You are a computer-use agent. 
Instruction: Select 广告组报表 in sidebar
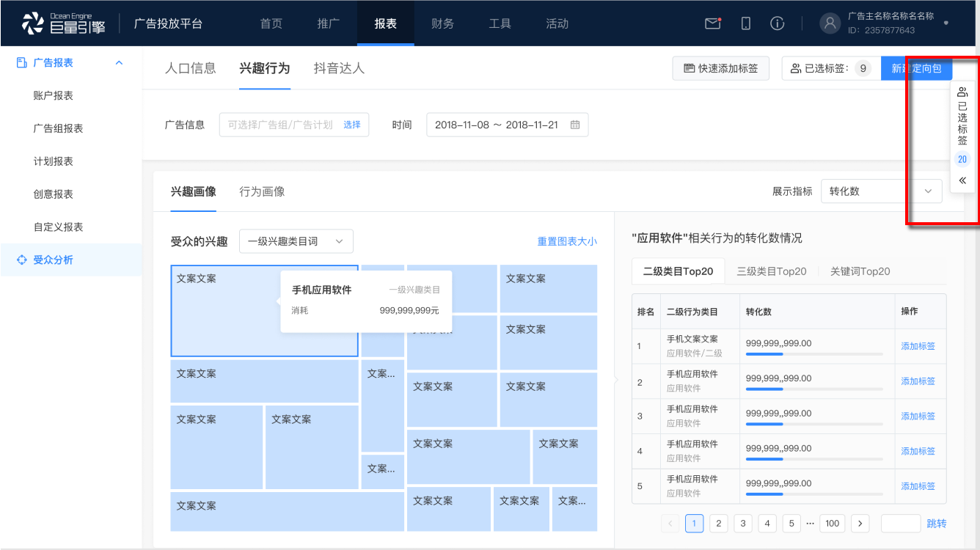(x=59, y=128)
